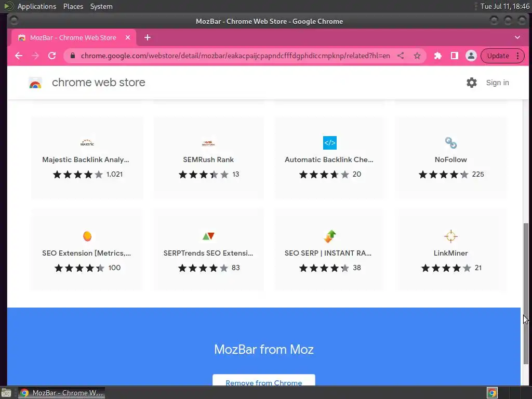
Task: Open the System menu
Action: coord(101,6)
